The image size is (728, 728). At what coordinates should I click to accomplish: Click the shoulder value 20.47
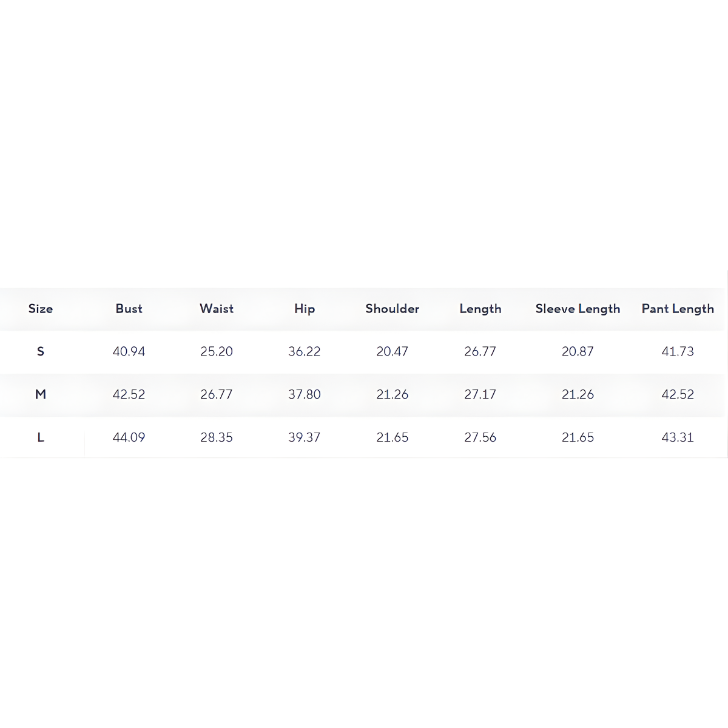393,351
